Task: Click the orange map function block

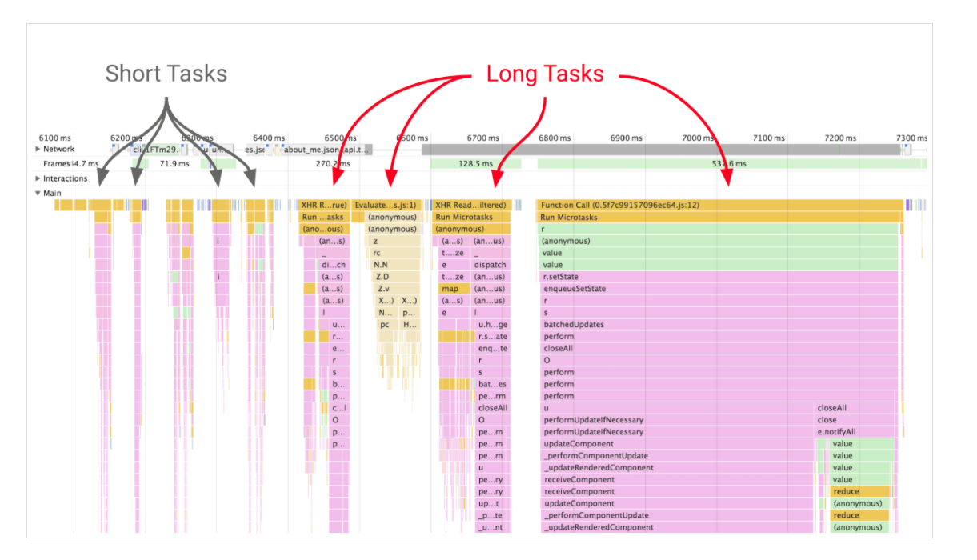Action: 454,289
